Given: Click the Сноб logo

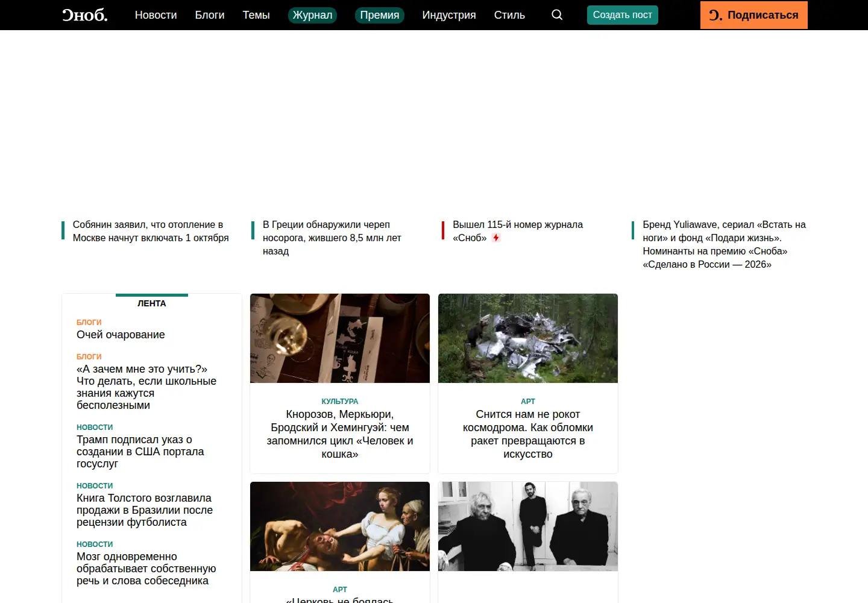Looking at the screenshot, I should click(85, 15).
